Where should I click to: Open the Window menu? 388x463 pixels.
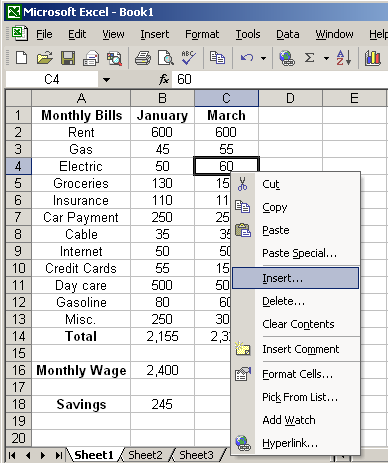pos(334,34)
